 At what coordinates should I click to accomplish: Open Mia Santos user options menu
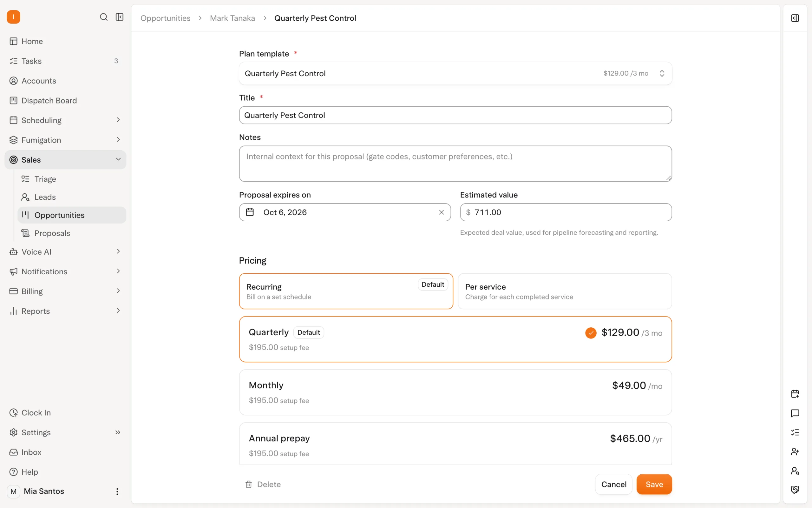pos(117,491)
